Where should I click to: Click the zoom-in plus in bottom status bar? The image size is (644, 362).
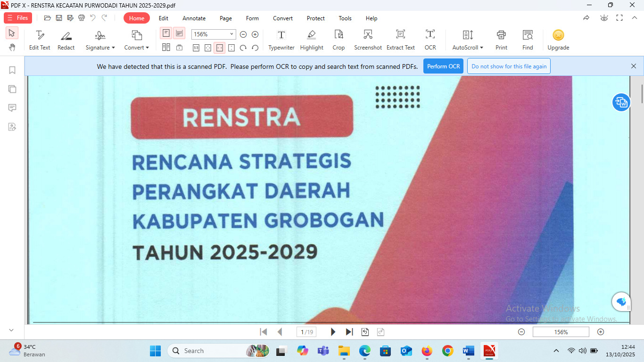[x=601, y=332]
